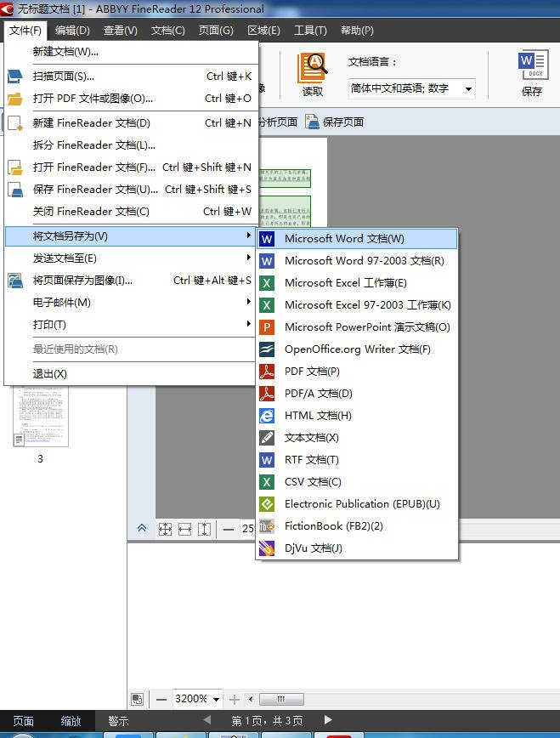Image resolution: width=560 pixels, height=738 pixels.
Task: Click the Word icon beside Word 97-2003 文档(R)
Action: coord(267,261)
